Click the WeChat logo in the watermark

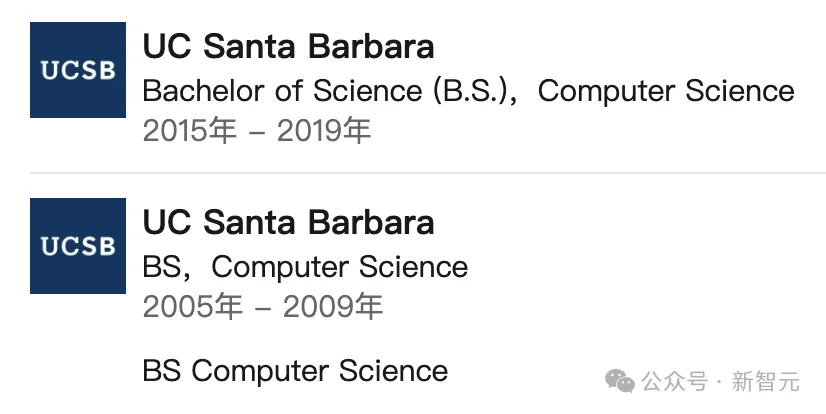click(622, 381)
